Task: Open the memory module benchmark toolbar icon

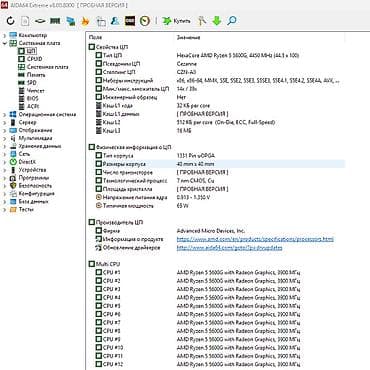Action: (55, 21)
